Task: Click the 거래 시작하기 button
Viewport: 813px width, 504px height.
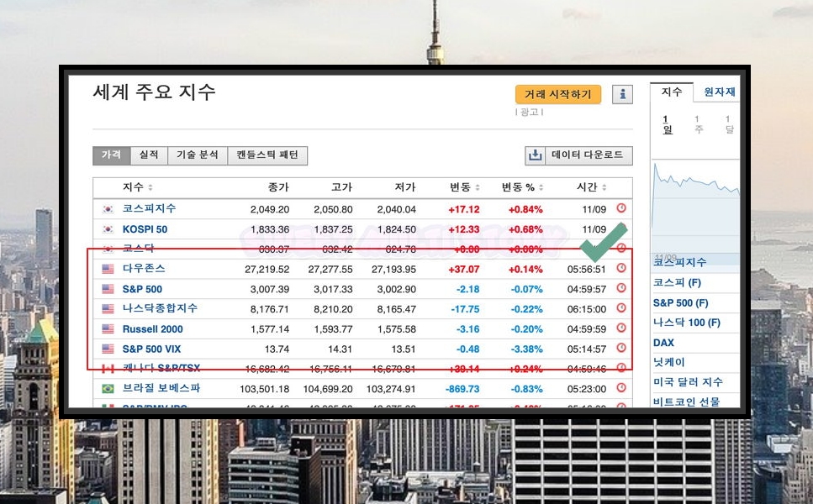Action: pos(558,94)
